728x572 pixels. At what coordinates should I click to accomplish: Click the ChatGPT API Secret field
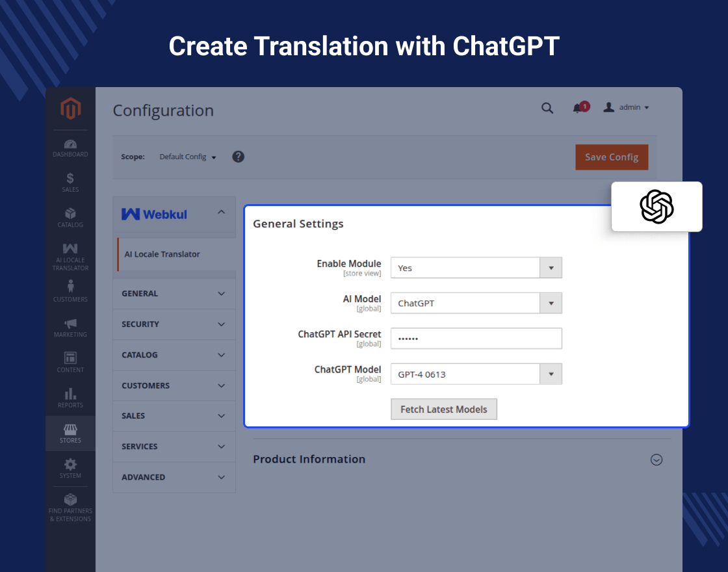click(476, 339)
